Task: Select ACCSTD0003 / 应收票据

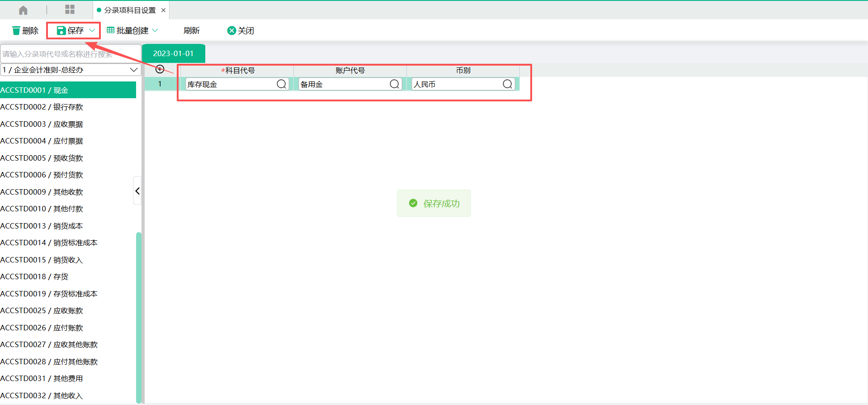Action: (x=68, y=124)
